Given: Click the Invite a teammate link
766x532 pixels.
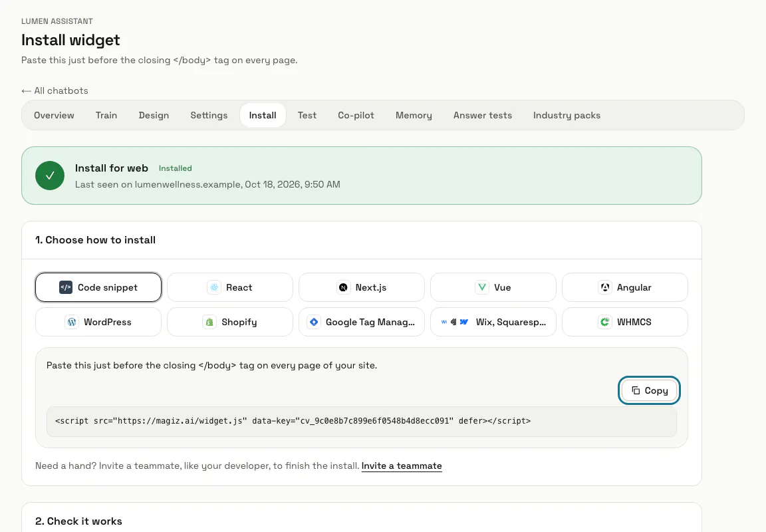Looking at the screenshot, I should point(402,466).
